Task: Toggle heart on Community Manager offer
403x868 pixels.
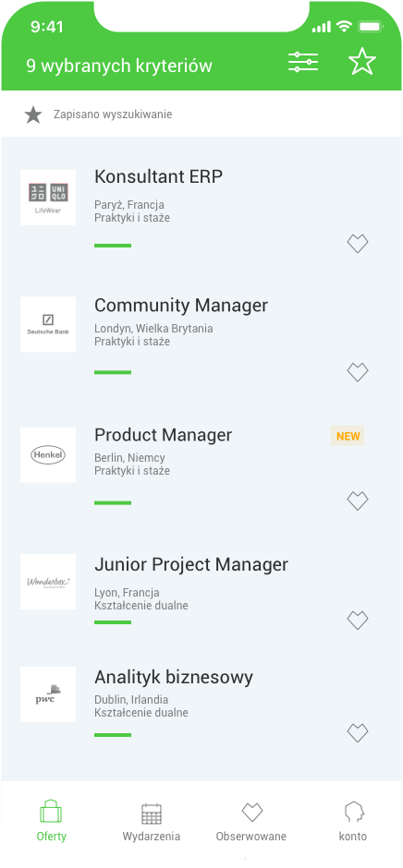Action: (x=358, y=372)
